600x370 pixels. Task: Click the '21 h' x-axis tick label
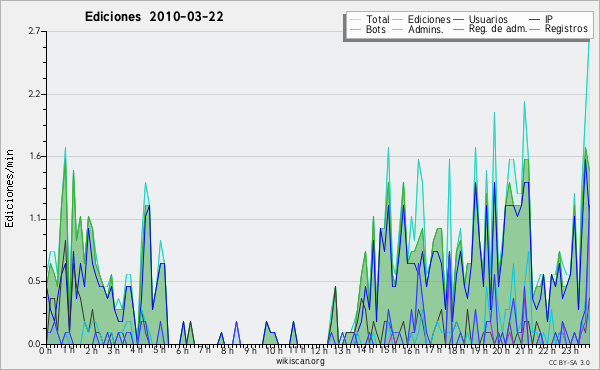click(523, 350)
